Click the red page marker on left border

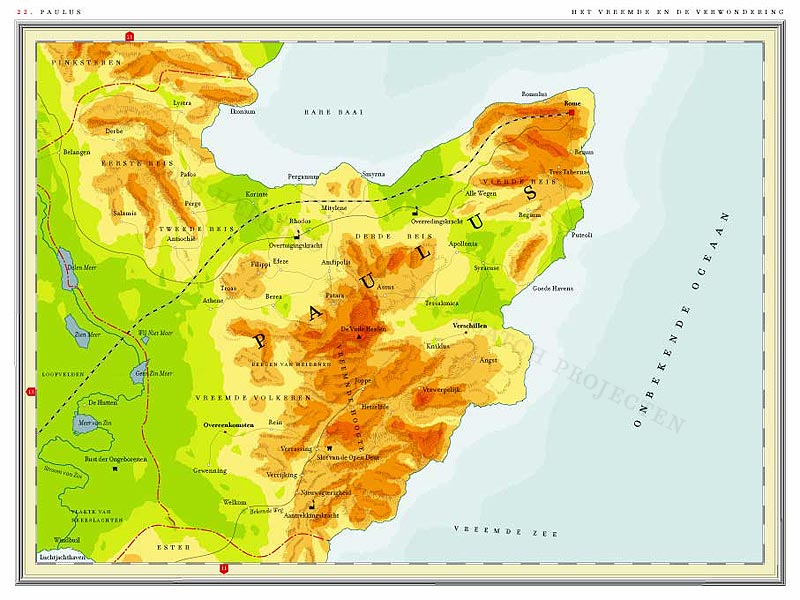[x=31, y=392]
